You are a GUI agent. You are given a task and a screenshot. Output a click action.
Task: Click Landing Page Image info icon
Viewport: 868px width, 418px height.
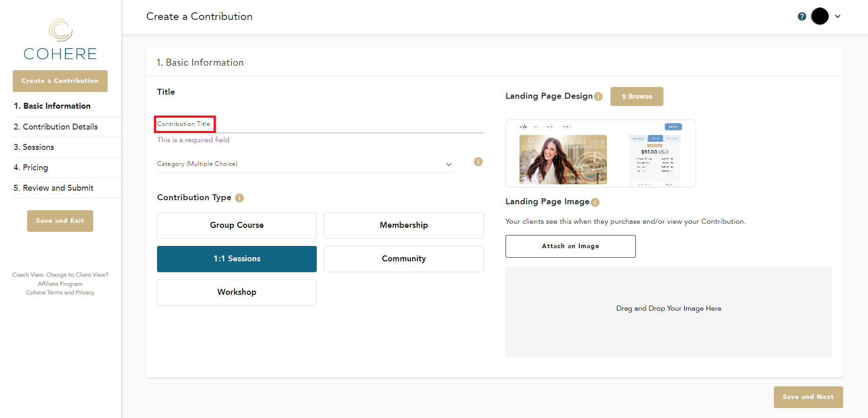(595, 202)
